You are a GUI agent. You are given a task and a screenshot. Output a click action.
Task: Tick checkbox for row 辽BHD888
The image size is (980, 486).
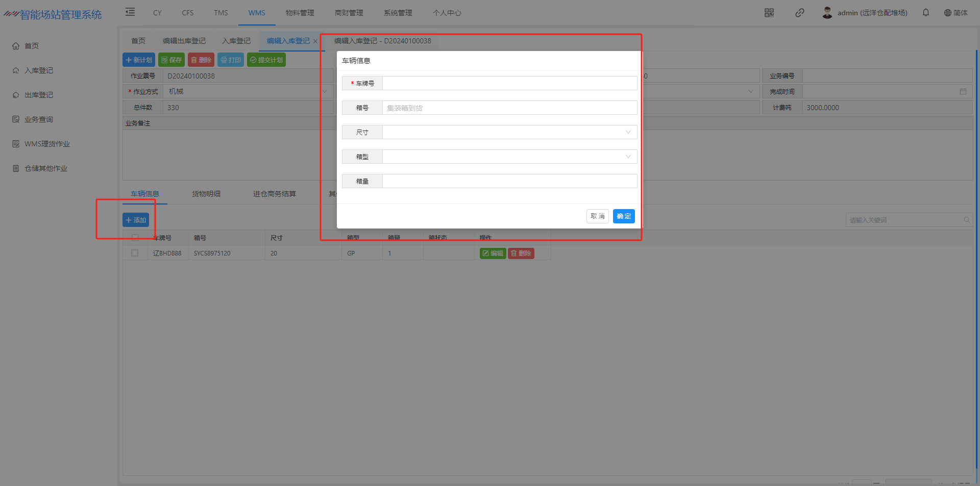coord(135,253)
